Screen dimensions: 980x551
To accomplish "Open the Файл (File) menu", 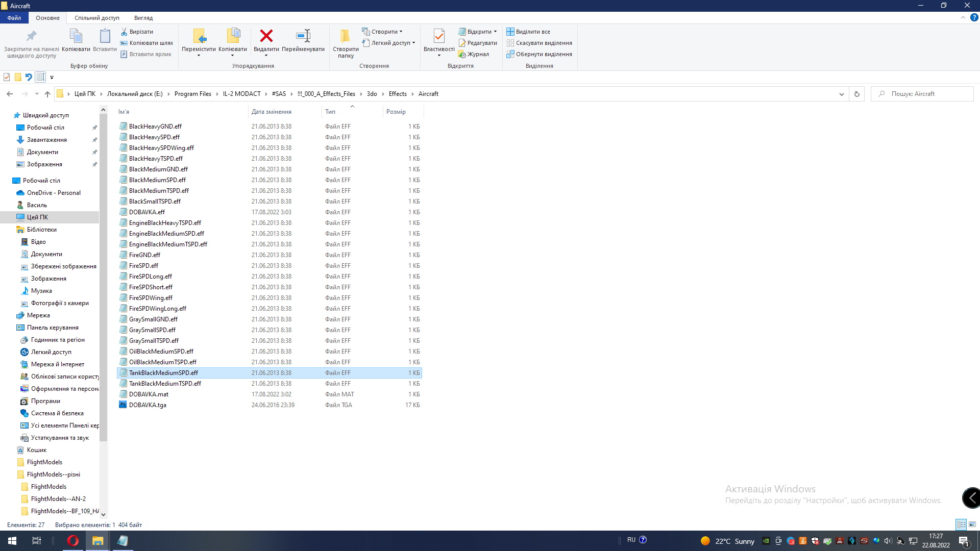I will pos(14,18).
